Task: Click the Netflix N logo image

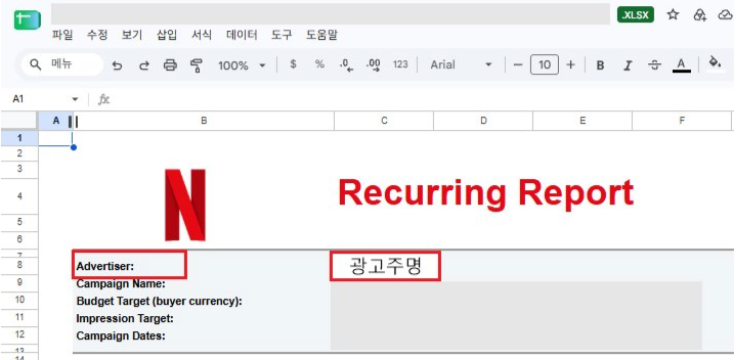Action: click(x=185, y=205)
